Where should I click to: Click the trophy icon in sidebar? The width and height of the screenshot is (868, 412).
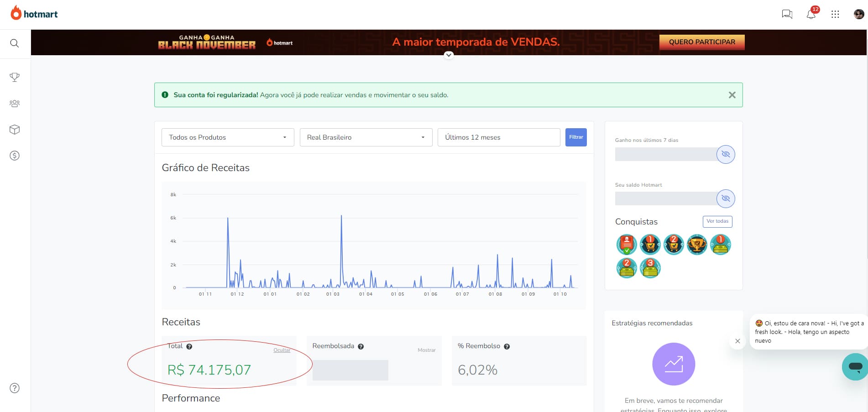point(15,77)
